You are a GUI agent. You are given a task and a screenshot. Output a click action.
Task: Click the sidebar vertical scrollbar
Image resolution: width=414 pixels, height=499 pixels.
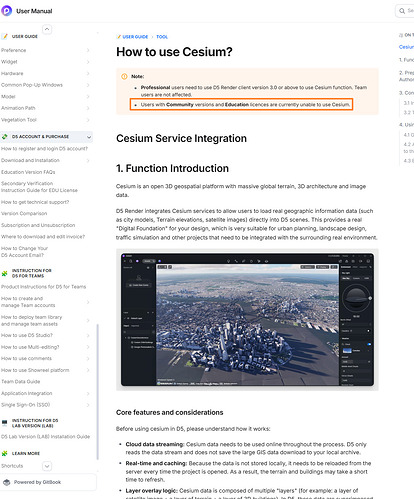98,392
